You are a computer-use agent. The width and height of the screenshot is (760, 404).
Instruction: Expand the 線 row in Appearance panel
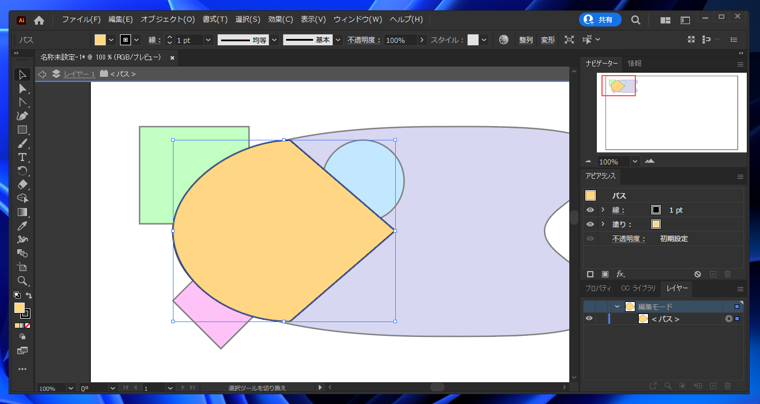coord(602,210)
